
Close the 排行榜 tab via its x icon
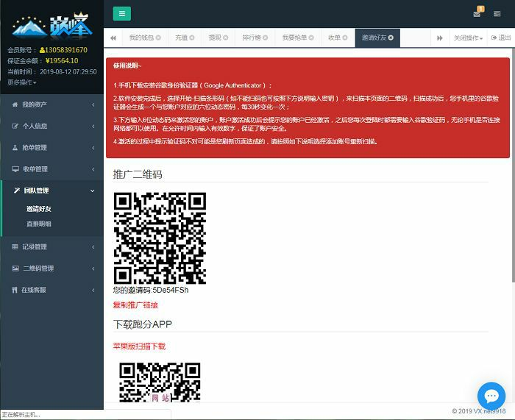265,38
